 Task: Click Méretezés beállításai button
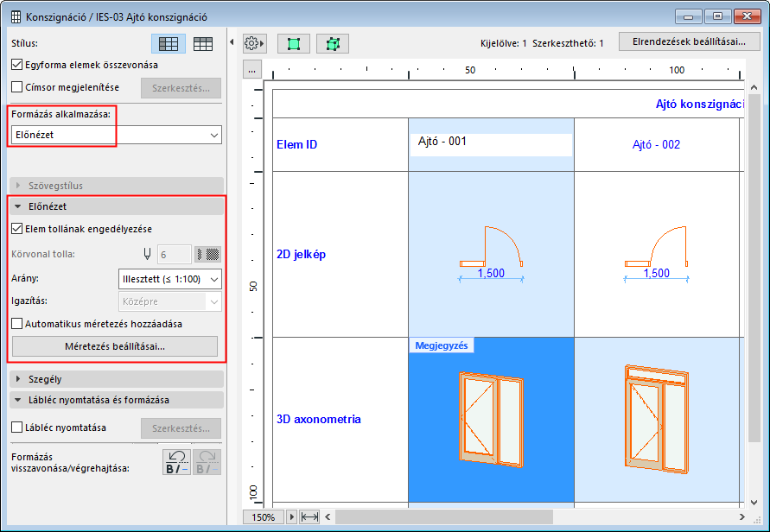[115, 346]
